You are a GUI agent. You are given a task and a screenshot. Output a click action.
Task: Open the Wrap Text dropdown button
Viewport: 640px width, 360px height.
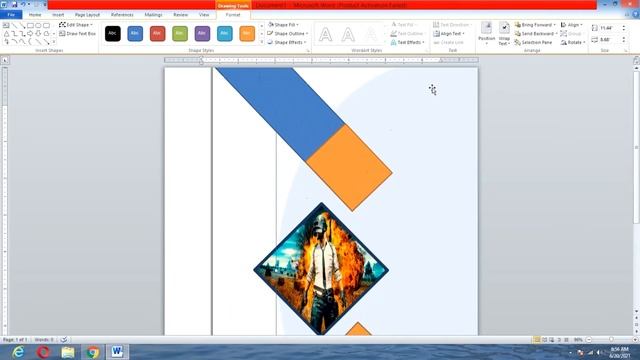[x=504, y=33]
